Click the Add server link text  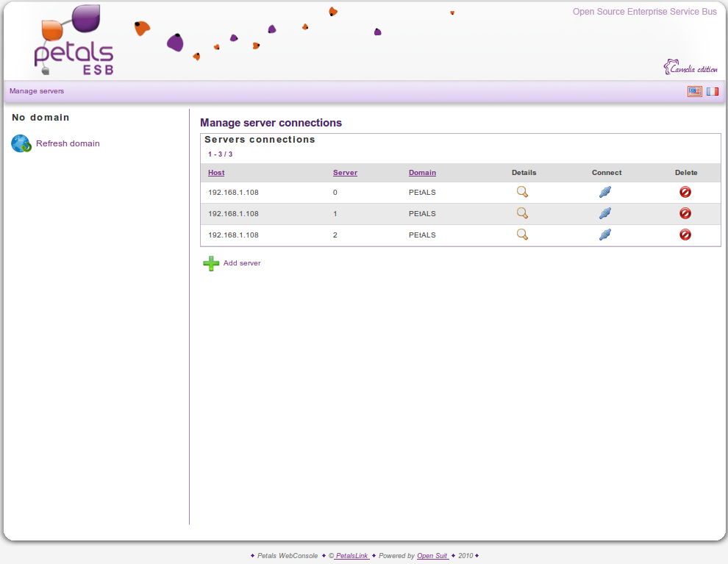(x=242, y=263)
